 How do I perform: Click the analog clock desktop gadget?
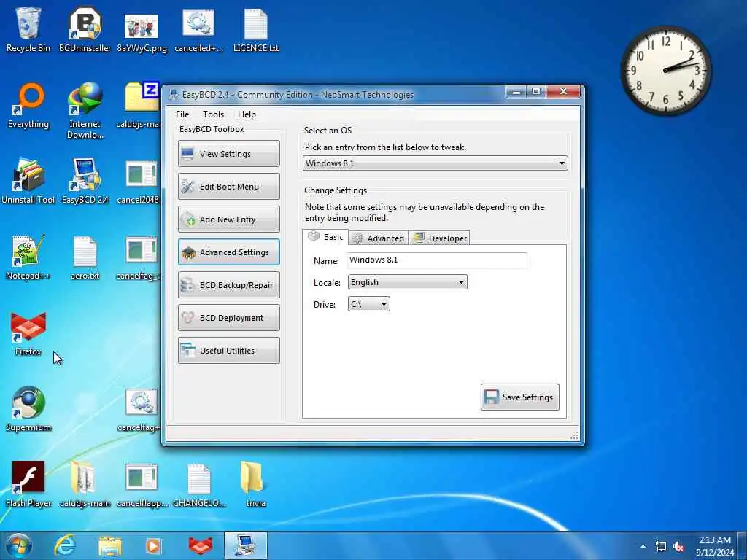pos(665,70)
